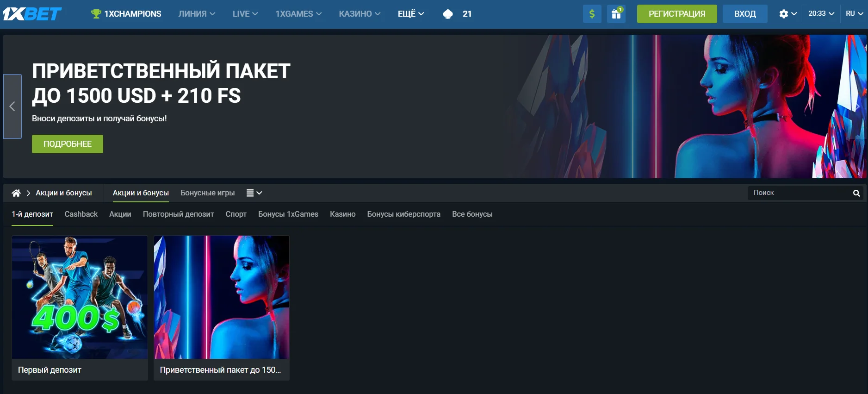Viewport: 868px width, 394px height.
Task: Open the 20:33 time zone dropdown
Action: (x=821, y=14)
